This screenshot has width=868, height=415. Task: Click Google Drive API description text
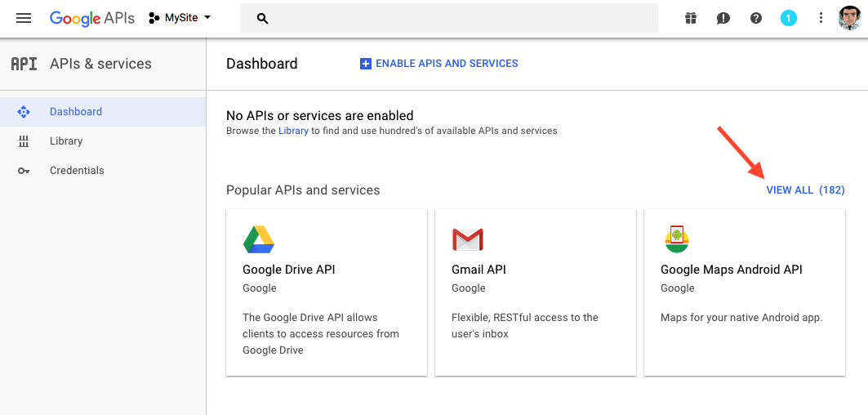point(321,334)
